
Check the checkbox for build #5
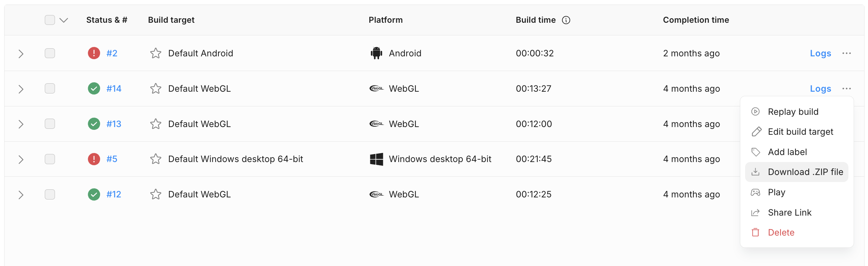[x=50, y=159]
